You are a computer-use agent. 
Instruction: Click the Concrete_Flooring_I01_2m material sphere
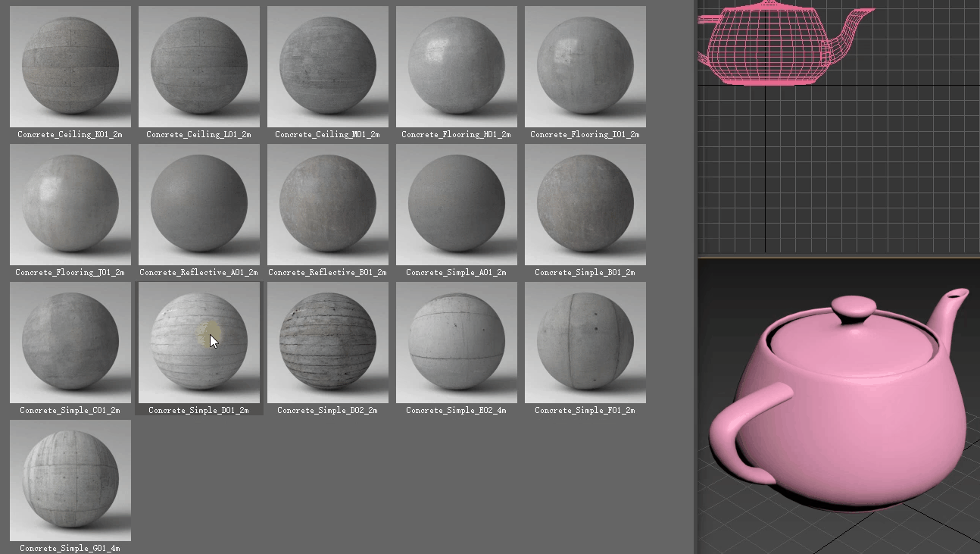tap(585, 67)
